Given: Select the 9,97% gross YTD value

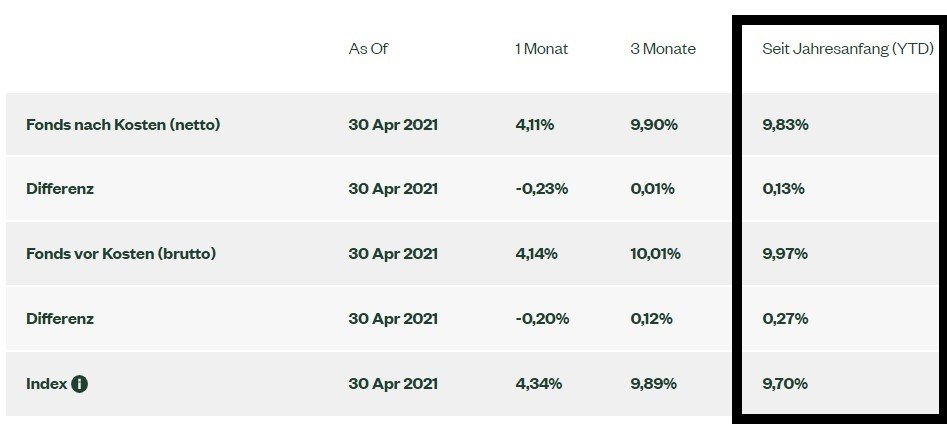Looking at the screenshot, I should (785, 254).
